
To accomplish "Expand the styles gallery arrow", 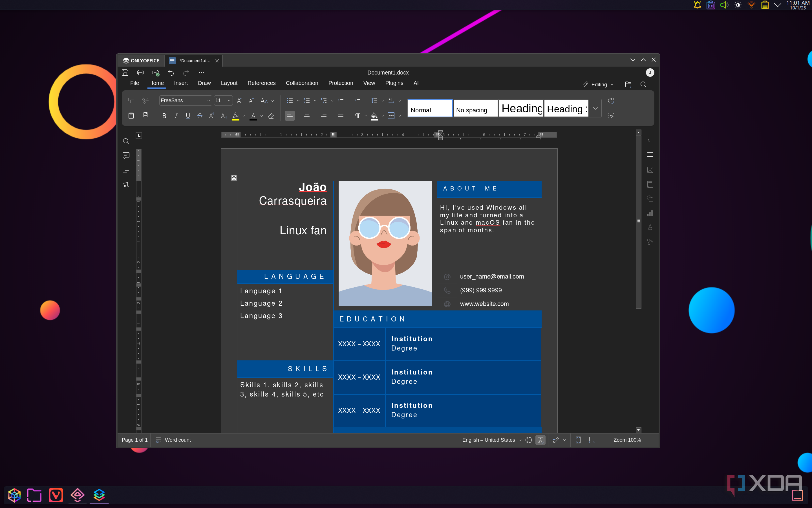I will point(595,108).
